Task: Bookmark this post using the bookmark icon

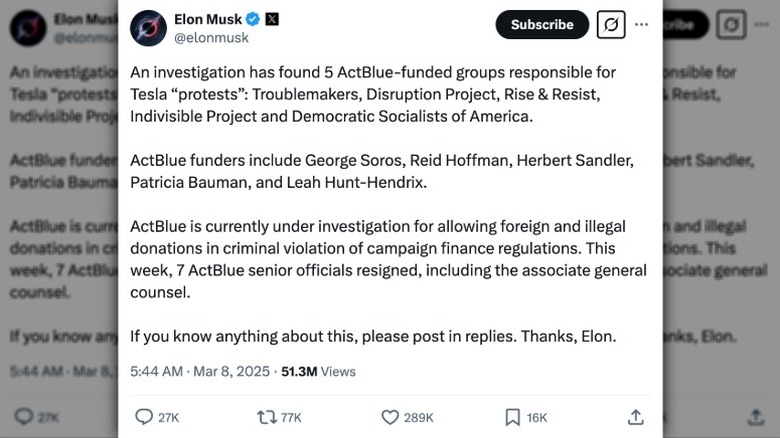Action: (x=512, y=417)
